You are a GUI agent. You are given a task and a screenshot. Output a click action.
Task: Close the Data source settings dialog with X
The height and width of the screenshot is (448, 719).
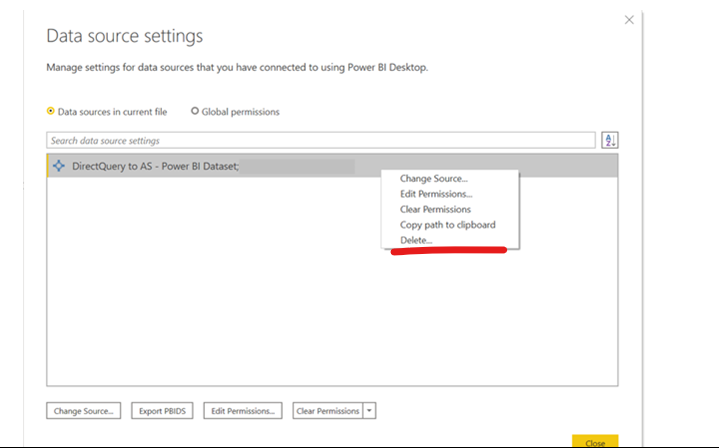[629, 20]
